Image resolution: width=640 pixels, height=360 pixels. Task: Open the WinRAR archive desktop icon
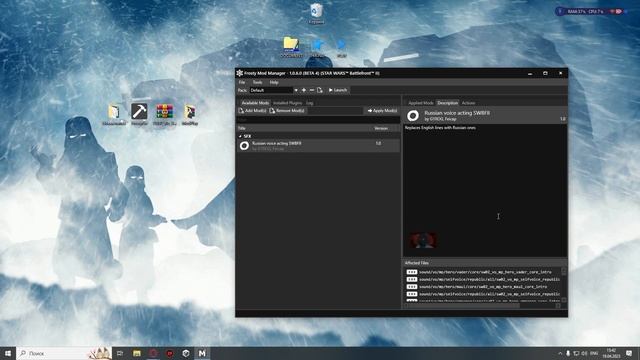pyautogui.click(x=164, y=114)
